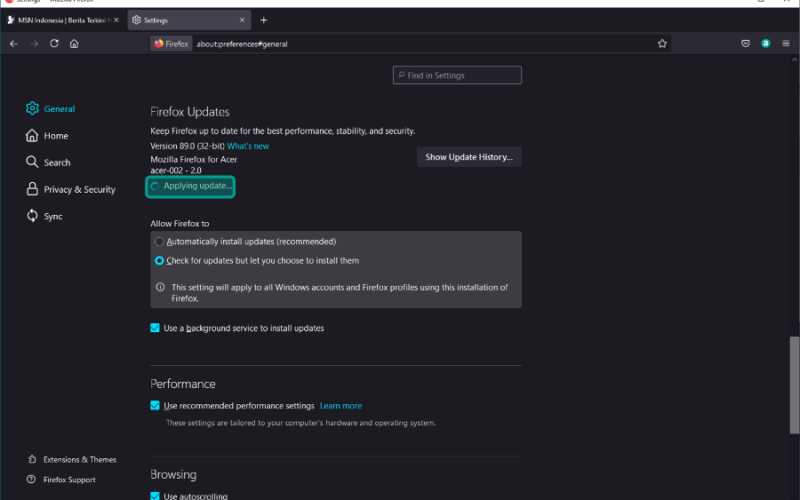Viewport: 800px width, 500px height.
Task: Open the application hamburger menu
Action: coord(786,44)
